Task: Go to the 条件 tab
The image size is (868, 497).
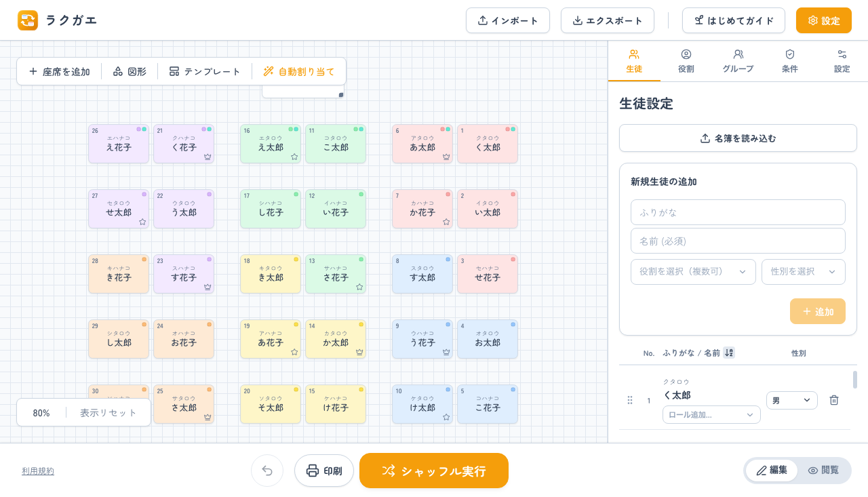Action: (x=790, y=61)
